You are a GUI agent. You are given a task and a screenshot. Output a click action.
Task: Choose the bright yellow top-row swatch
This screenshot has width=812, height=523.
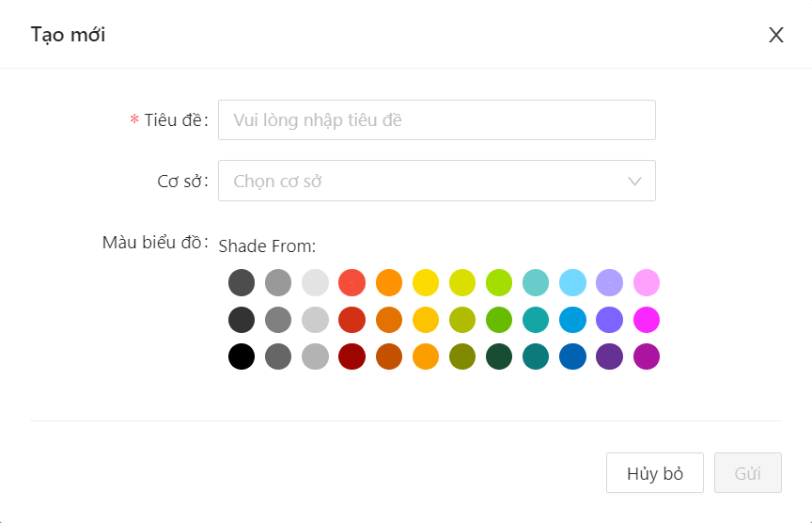[x=426, y=282]
